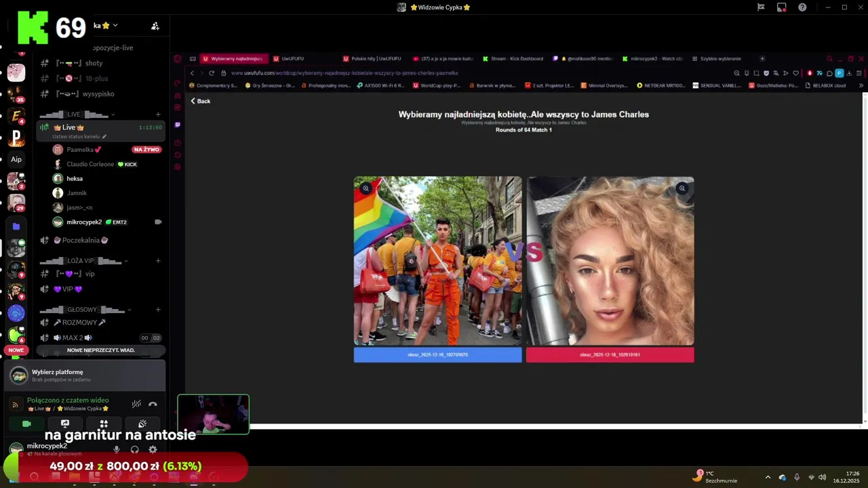Click camera icon next to mikrocypek2
This screenshot has height=488, width=868.
[158, 222]
